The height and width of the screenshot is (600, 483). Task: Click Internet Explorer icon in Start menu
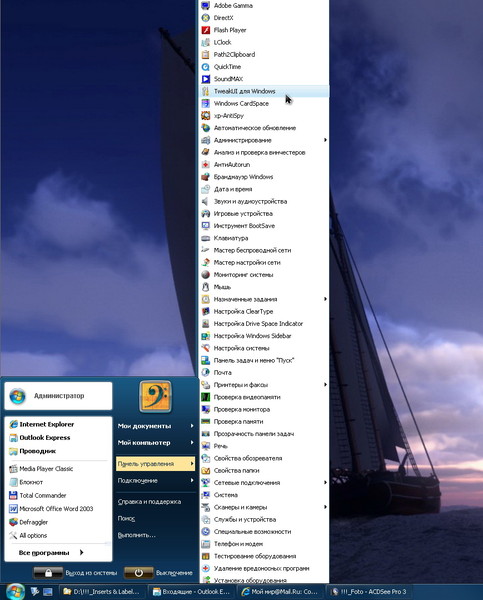(x=13, y=424)
